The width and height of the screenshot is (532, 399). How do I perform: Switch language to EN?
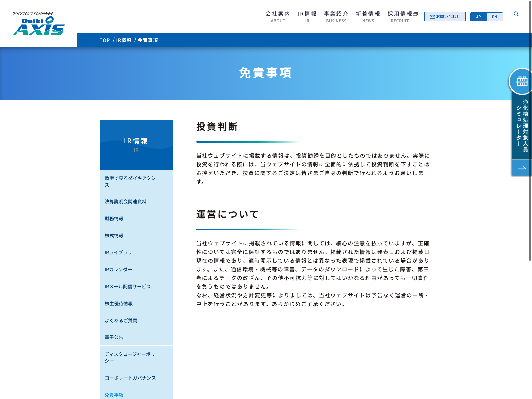494,17
